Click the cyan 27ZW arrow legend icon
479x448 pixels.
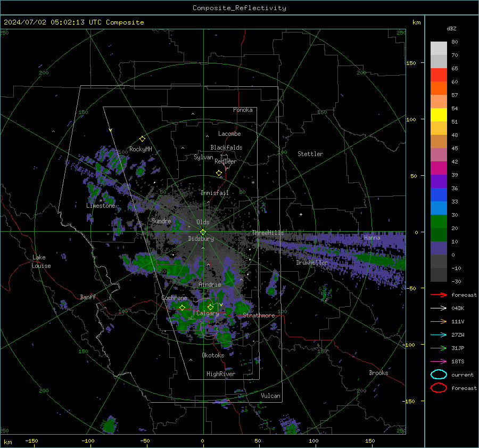pos(439,335)
